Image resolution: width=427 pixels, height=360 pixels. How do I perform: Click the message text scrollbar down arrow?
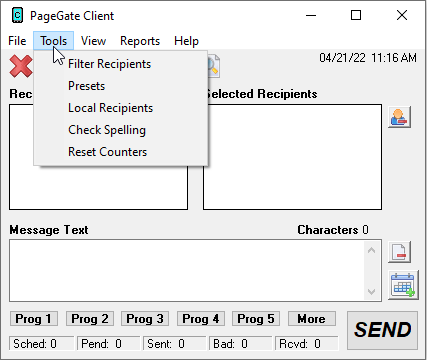pyautogui.click(x=372, y=292)
